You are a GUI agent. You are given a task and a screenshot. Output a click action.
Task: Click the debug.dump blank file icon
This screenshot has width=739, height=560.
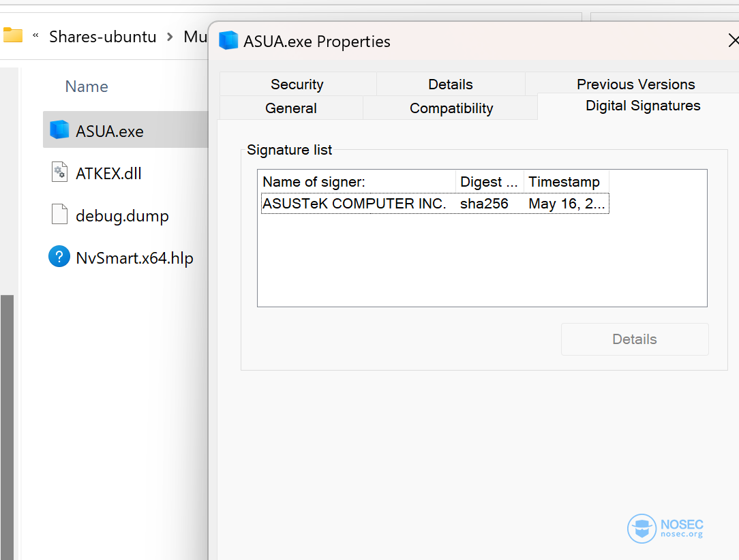click(x=59, y=215)
